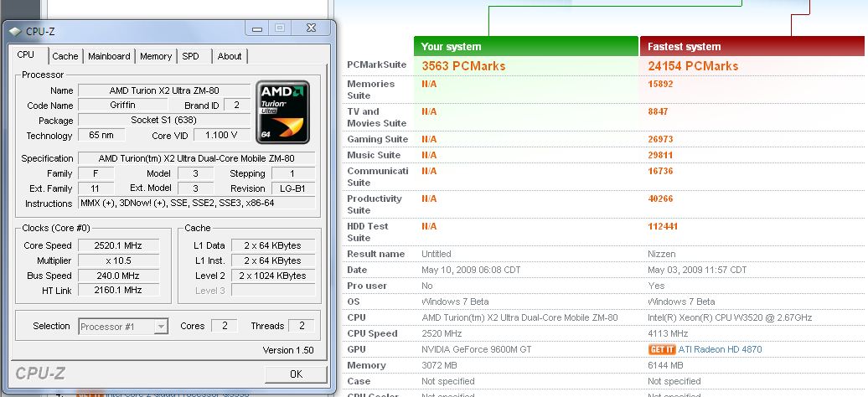Select the Memory tab

click(156, 56)
